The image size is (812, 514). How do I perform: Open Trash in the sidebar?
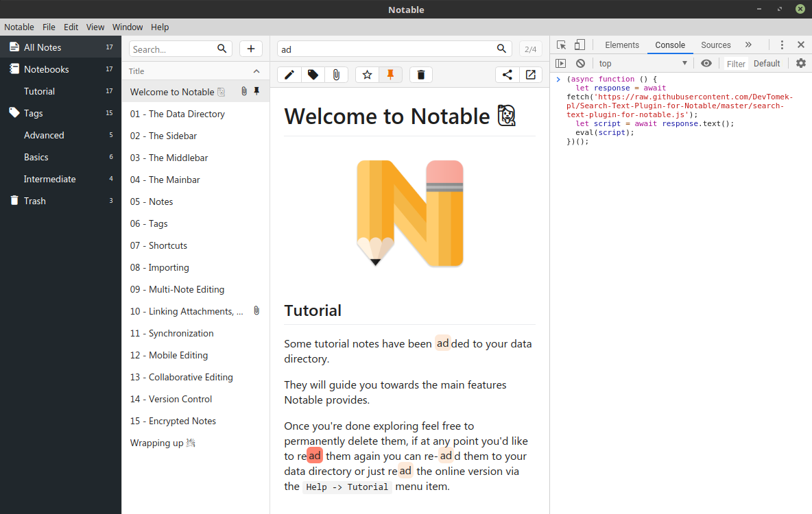click(x=60, y=201)
